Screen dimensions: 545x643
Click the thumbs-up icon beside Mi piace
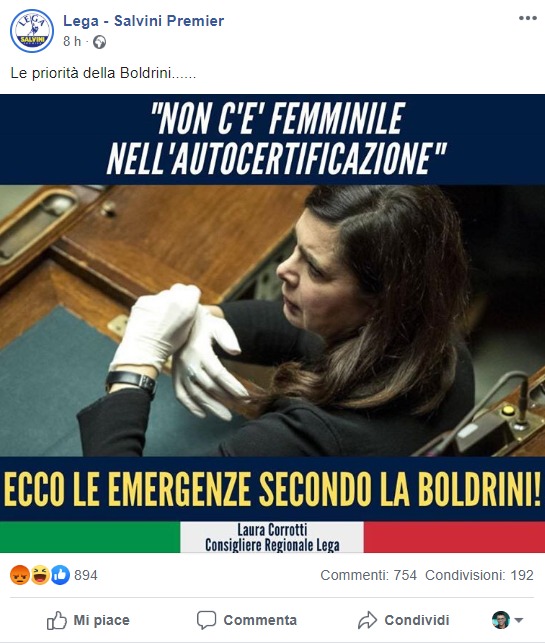(57, 620)
